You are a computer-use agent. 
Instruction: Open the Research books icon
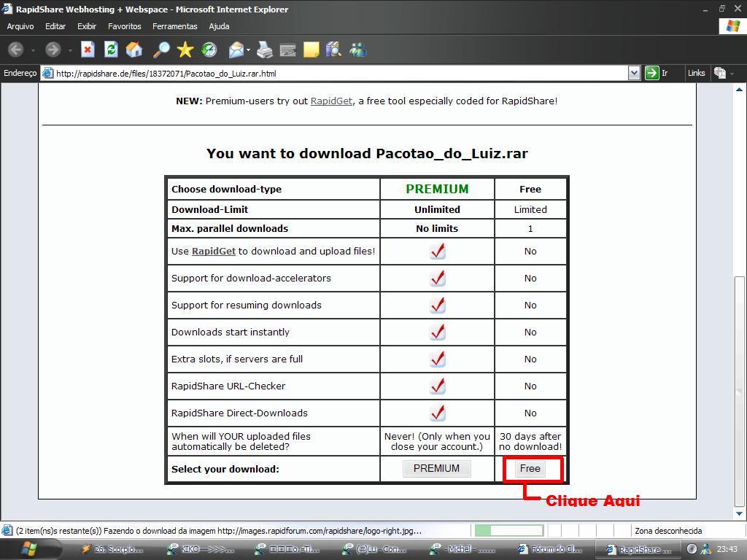tap(333, 50)
